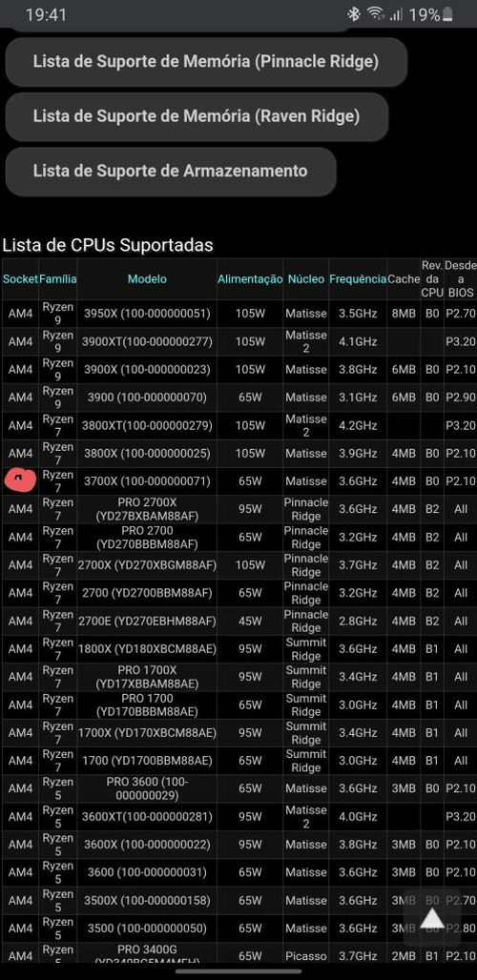Screen dimensions: 477x980
Task: Tap the 19:41 clock in status bar
Action: pos(46,14)
